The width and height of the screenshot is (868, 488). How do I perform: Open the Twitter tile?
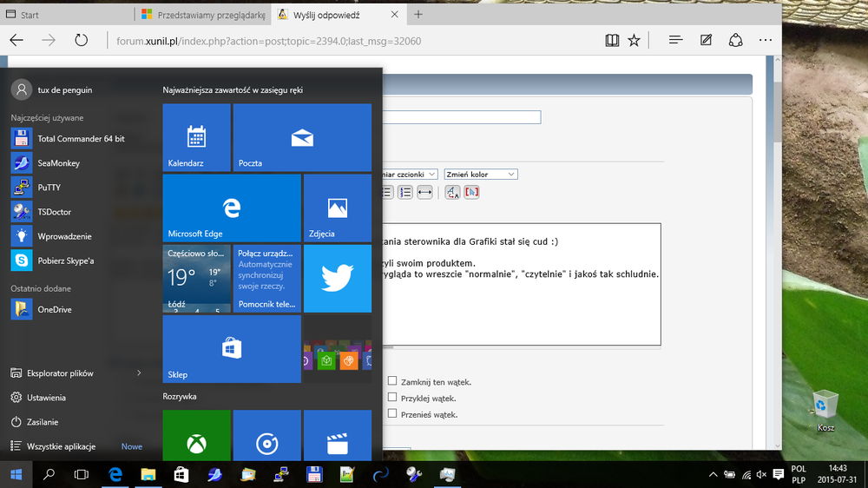click(338, 279)
